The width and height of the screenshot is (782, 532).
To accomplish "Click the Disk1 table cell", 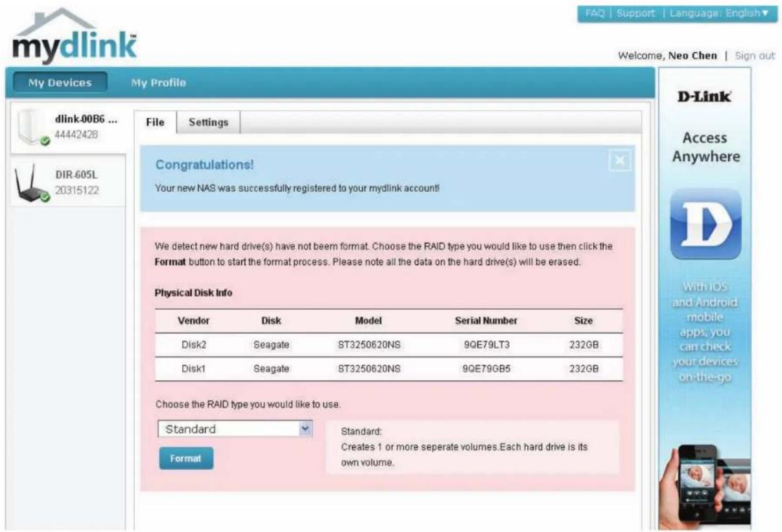I will pyautogui.click(x=193, y=369).
